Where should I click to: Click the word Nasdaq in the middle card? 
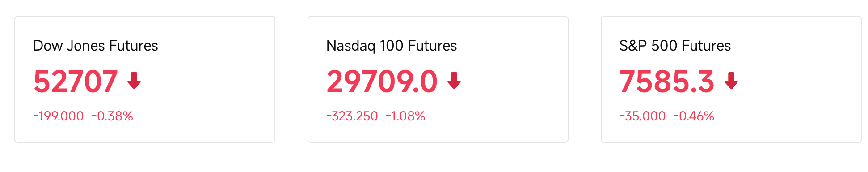point(351,46)
